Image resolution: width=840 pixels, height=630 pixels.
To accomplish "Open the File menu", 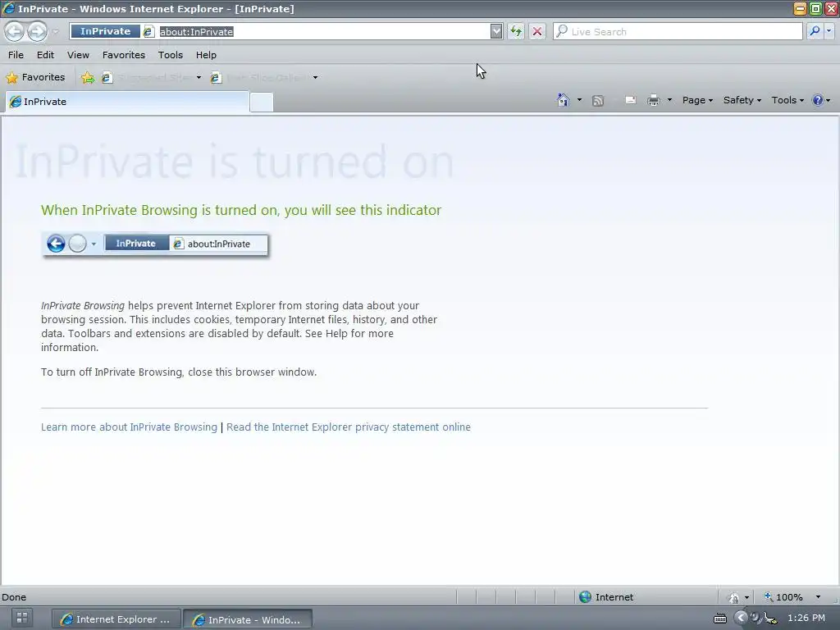I will pos(16,55).
